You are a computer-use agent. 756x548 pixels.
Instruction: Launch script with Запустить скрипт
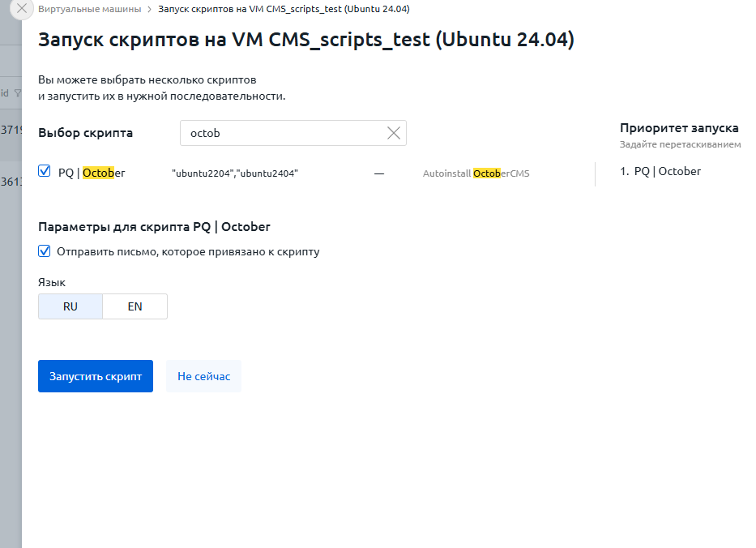96,376
